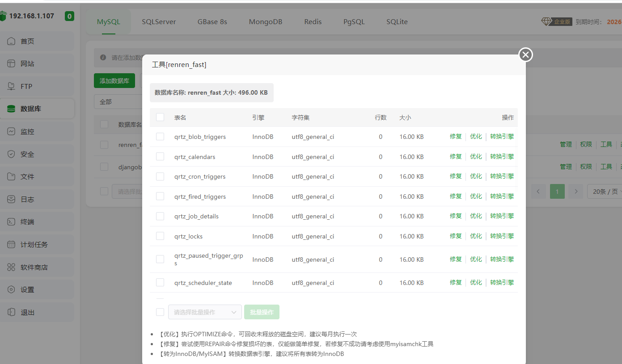This screenshot has height=364, width=622.
Task: Switch to the MongoDB tab
Action: point(266,22)
